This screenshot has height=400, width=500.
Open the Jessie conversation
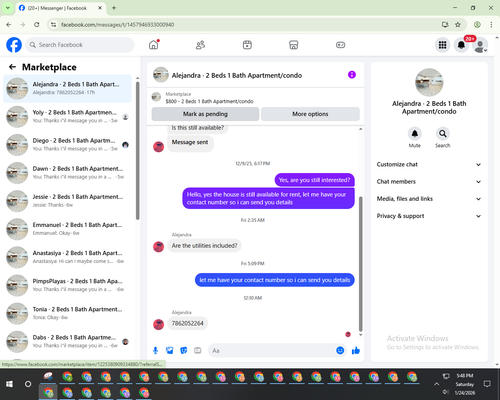(67, 201)
